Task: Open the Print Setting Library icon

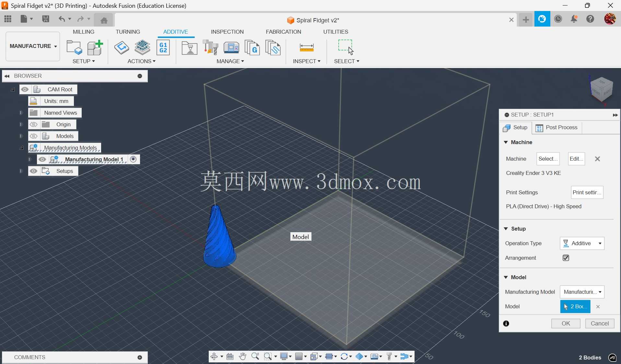Action: click(189, 48)
